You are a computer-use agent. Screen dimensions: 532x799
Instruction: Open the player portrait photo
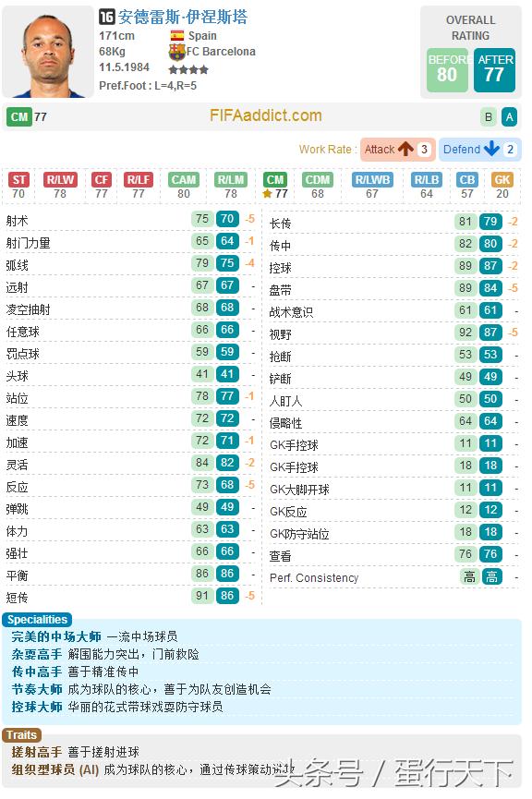[48, 52]
